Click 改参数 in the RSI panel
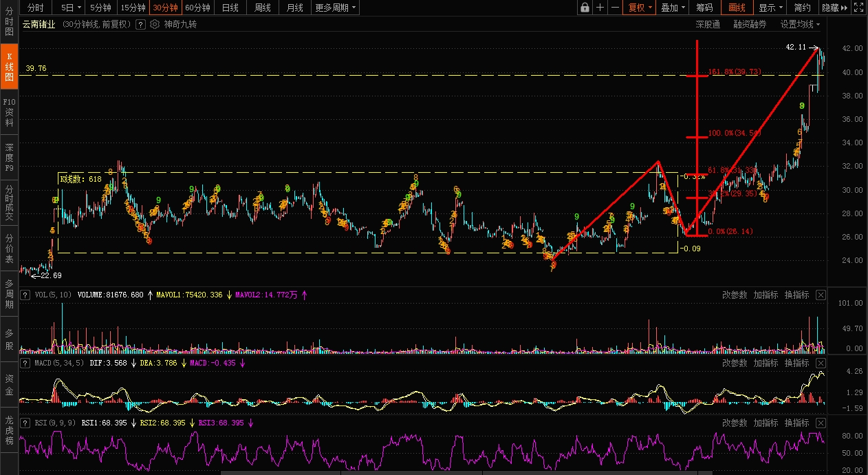This screenshot has height=475, width=868. (735, 423)
